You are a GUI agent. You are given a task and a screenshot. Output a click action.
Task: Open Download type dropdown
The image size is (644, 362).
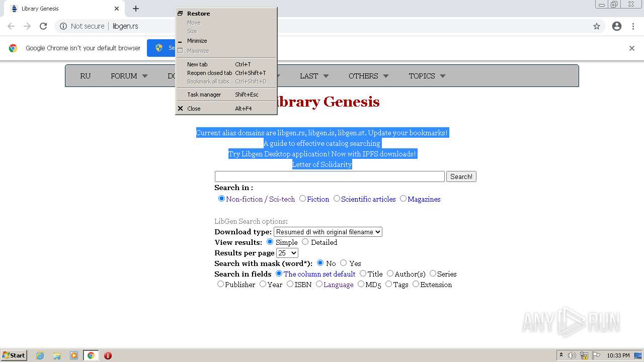point(328,232)
